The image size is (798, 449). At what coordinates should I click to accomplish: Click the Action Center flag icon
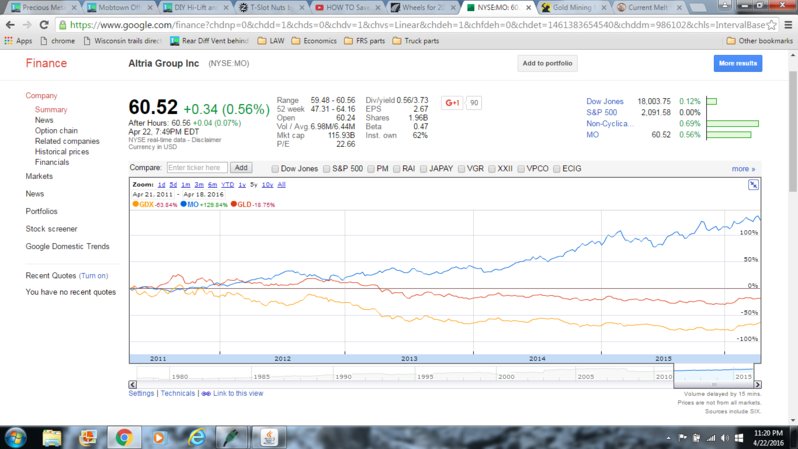tap(682, 438)
